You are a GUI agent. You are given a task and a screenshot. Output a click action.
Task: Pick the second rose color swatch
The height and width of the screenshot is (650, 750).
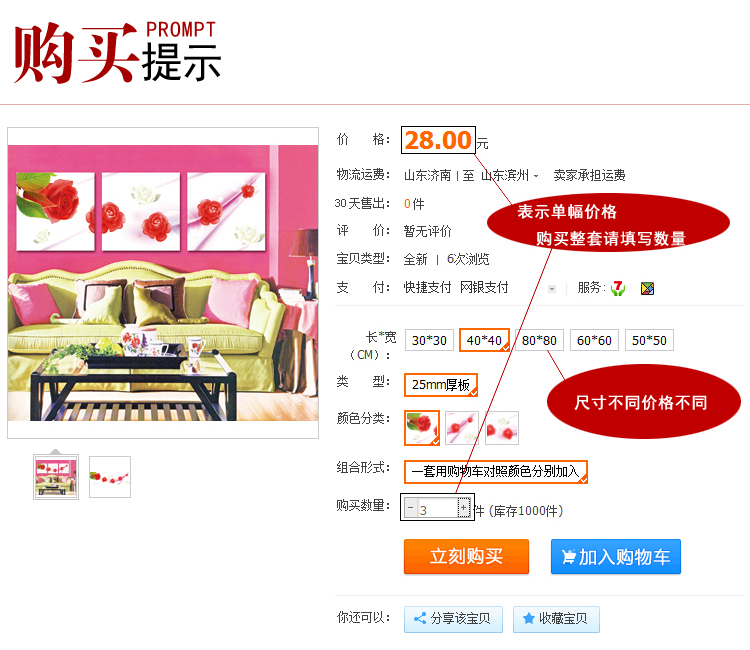click(462, 428)
